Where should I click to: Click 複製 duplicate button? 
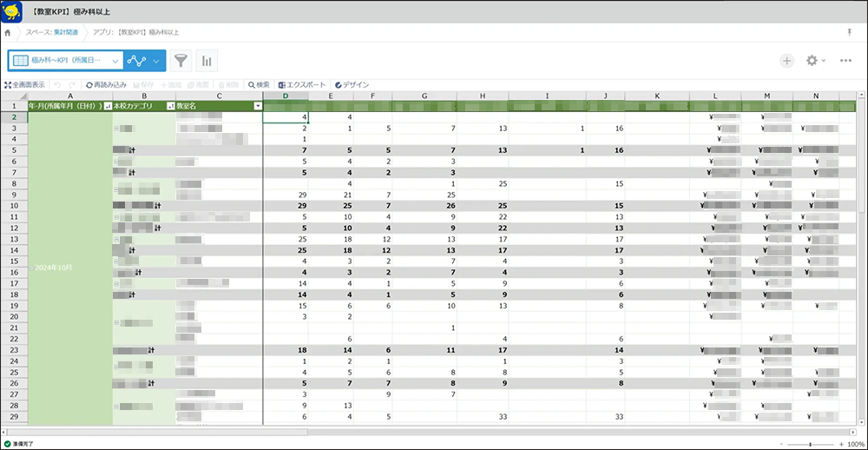tap(198, 85)
